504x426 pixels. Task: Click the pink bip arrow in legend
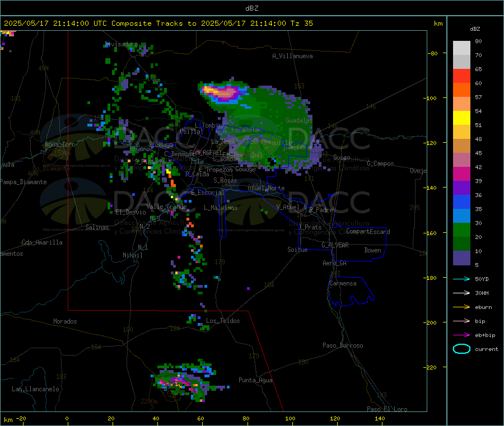coord(461,321)
